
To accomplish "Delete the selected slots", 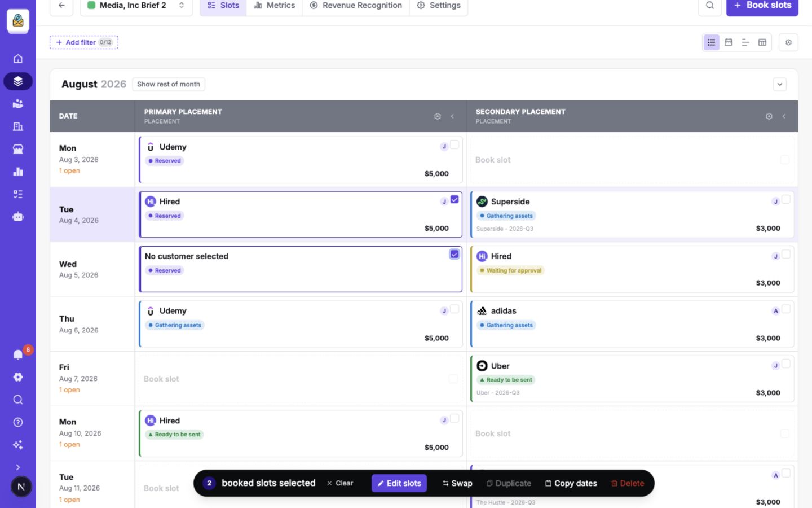I will click(628, 483).
